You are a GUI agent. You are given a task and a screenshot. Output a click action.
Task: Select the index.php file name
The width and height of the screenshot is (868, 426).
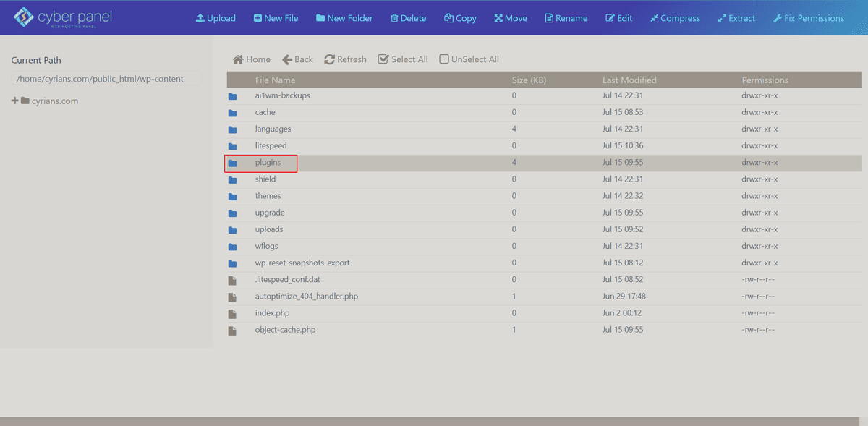click(x=272, y=312)
